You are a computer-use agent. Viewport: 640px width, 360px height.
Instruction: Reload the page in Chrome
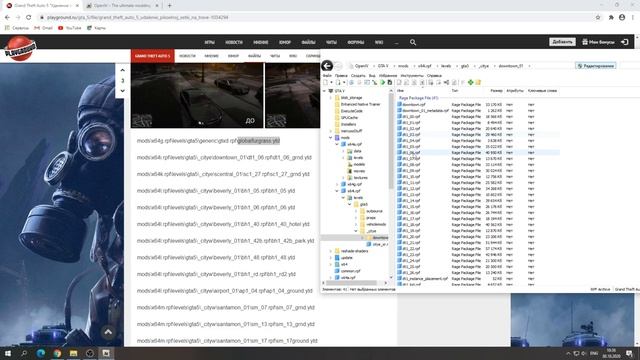click(28, 18)
